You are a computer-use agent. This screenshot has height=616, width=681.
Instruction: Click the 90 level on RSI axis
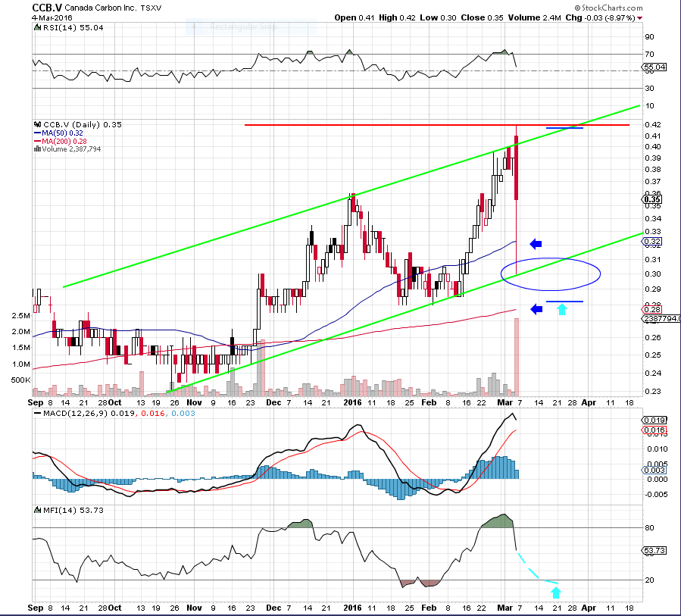pyautogui.click(x=649, y=37)
